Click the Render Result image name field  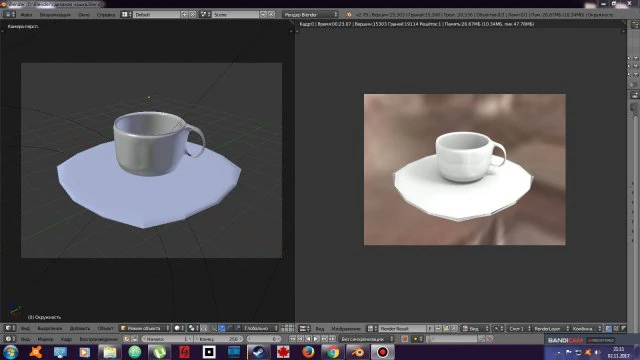[402, 328]
